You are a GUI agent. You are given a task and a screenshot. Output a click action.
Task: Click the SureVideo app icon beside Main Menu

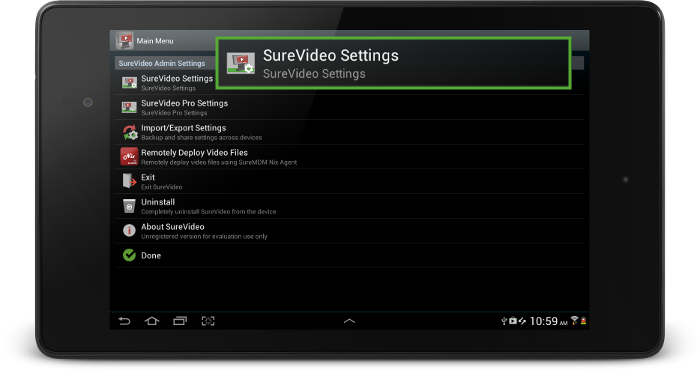125,41
